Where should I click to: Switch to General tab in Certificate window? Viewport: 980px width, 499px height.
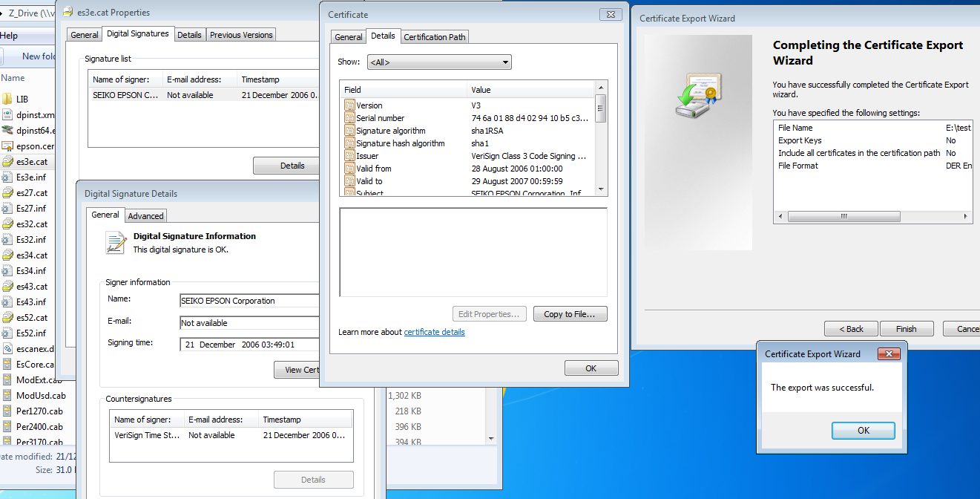pyautogui.click(x=349, y=37)
